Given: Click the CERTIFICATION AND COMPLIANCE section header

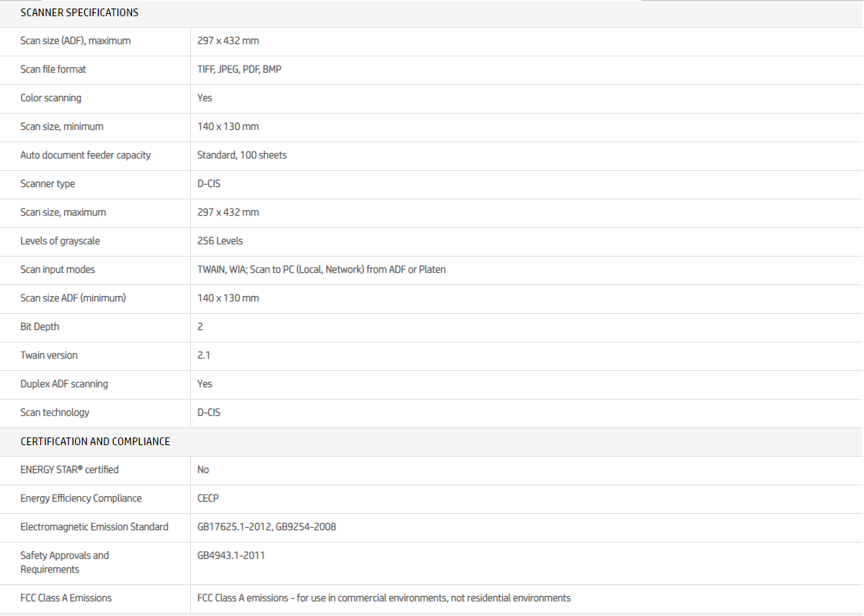Looking at the screenshot, I should coord(95,441).
